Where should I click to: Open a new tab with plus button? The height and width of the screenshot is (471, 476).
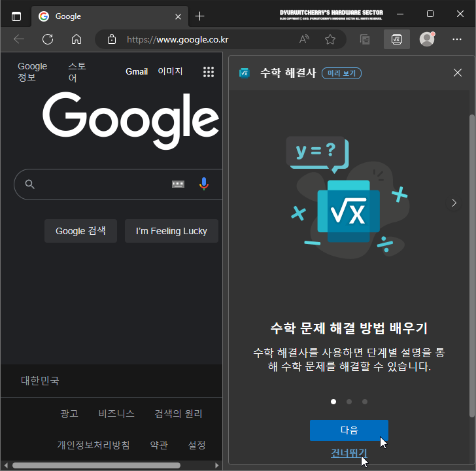(200, 16)
